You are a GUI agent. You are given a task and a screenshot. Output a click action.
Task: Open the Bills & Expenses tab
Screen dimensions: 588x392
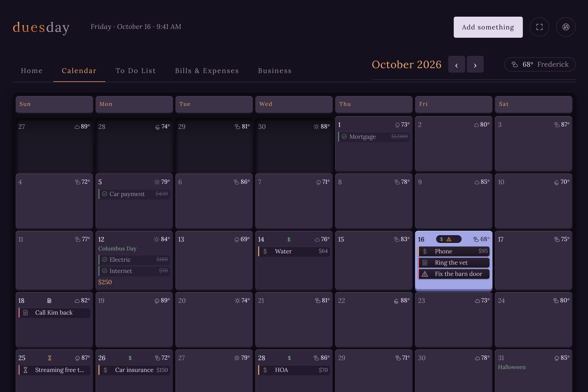click(207, 71)
